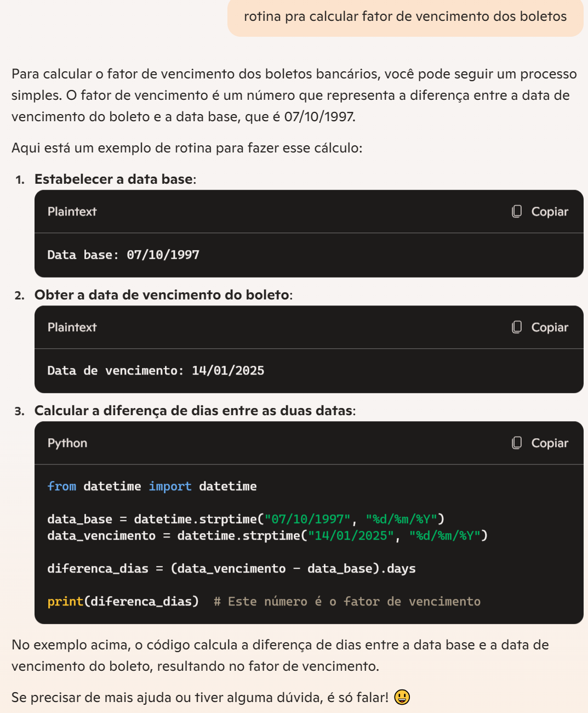588x713 pixels.
Task: Click the heading "Obter a data de vencimento do boleto"
Action: (x=162, y=295)
